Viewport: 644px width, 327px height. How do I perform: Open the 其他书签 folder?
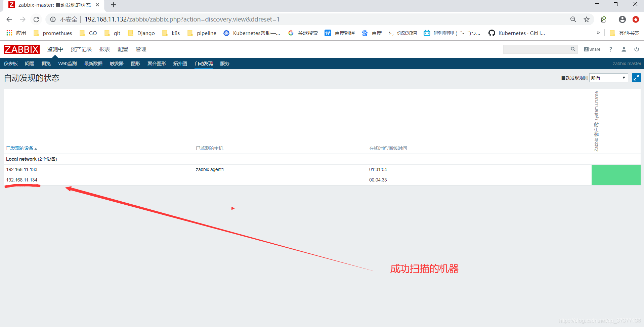(x=624, y=33)
